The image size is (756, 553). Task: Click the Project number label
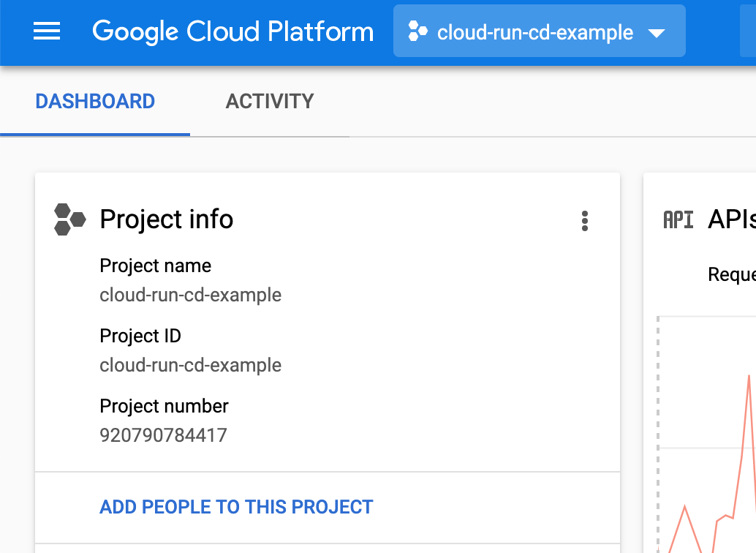pyautogui.click(x=164, y=406)
